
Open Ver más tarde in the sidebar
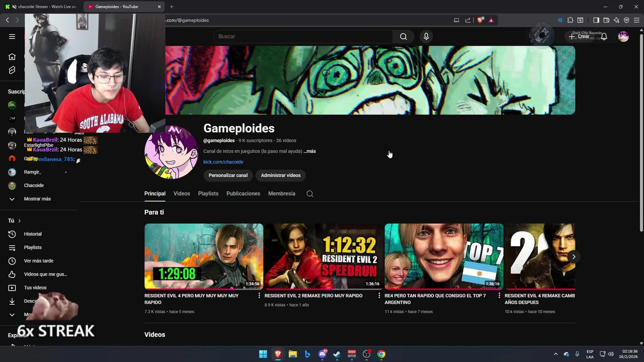pyautogui.click(x=39, y=261)
